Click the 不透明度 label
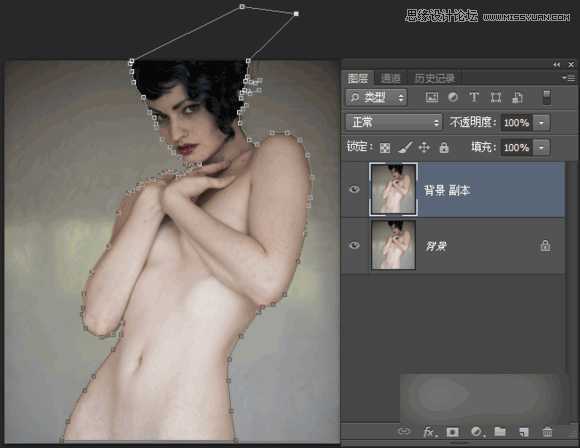The height and width of the screenshot is (448, 580). [x=472, y=122]
